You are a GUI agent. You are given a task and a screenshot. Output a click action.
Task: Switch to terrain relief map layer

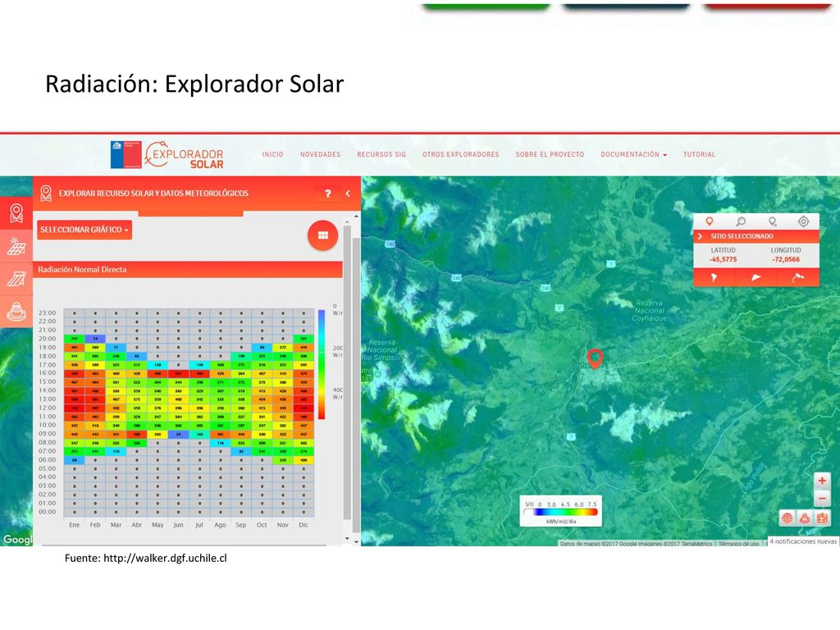(x=804, y=518)
